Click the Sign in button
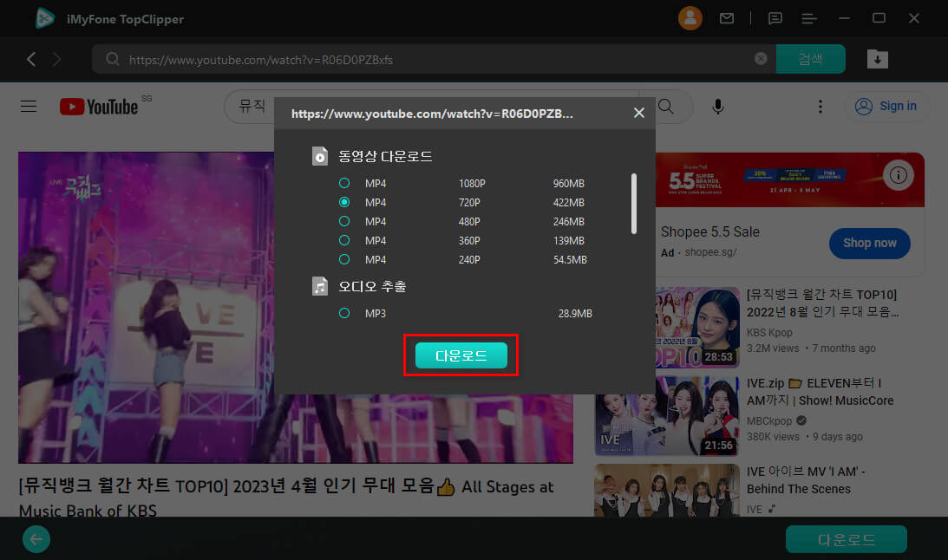This screenshot has width=948, height=560. tap(887, 107)
